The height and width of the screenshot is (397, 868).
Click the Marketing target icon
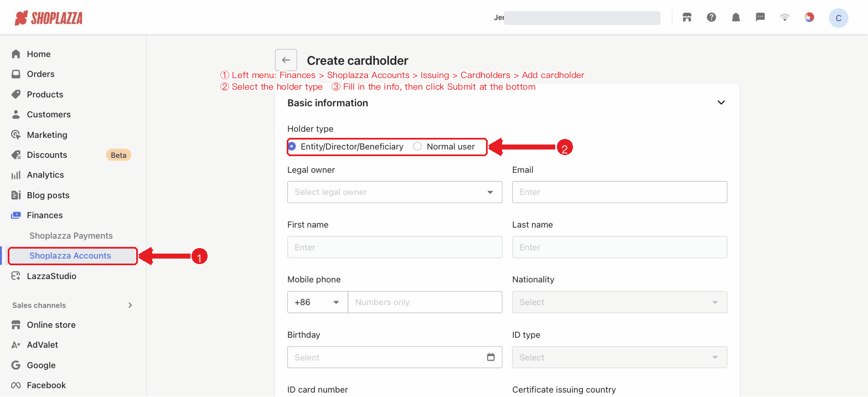click(x=16, y=135)
